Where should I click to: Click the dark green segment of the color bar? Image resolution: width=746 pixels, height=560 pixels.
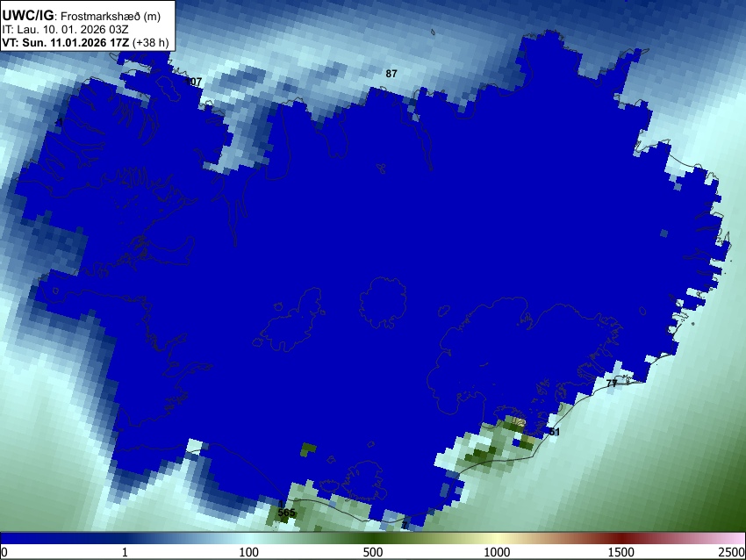coord(373,538)
